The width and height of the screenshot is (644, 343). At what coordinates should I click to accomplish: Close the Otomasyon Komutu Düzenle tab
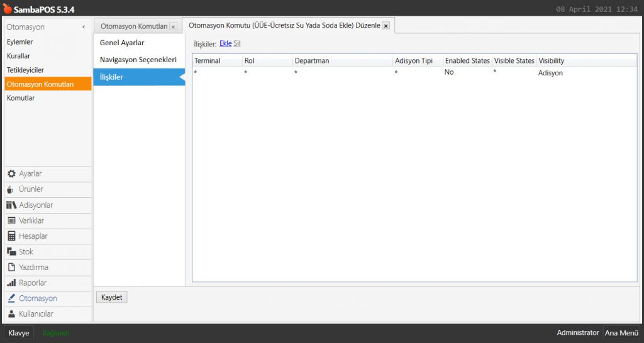[386, 26]
